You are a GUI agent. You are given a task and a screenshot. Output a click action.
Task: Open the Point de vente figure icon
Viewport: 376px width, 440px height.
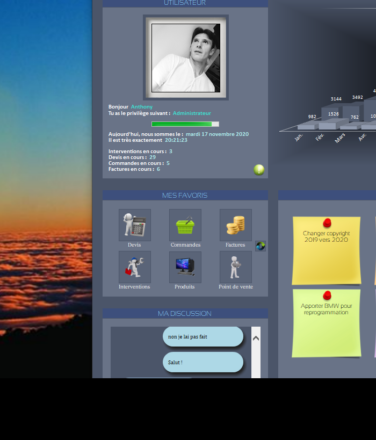coord(235,267)
